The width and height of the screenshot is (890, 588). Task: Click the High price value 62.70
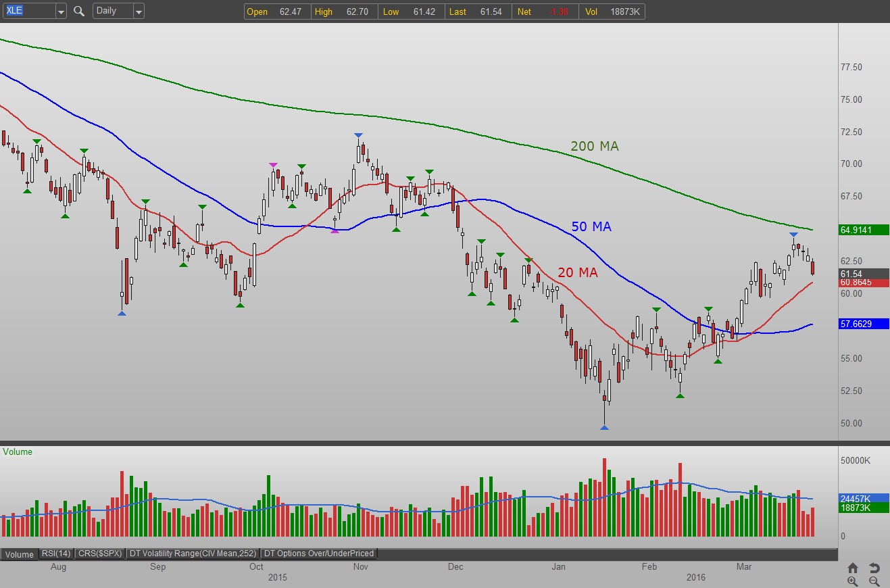click(357, 11)
